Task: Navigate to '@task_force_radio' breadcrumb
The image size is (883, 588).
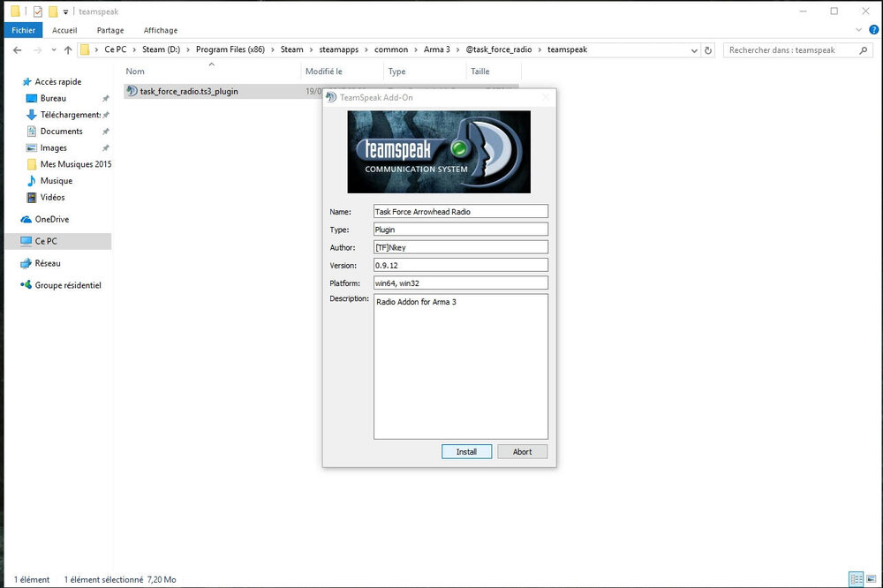Action: 499,49
